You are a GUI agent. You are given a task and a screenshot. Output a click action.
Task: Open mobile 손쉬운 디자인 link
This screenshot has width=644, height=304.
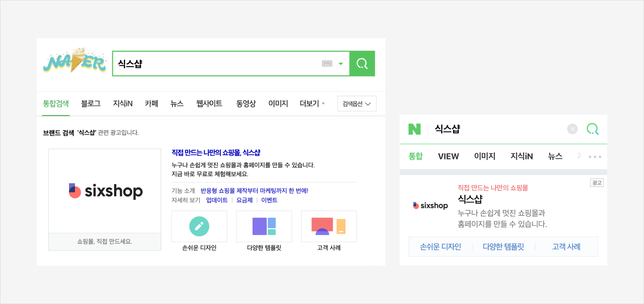441,247
